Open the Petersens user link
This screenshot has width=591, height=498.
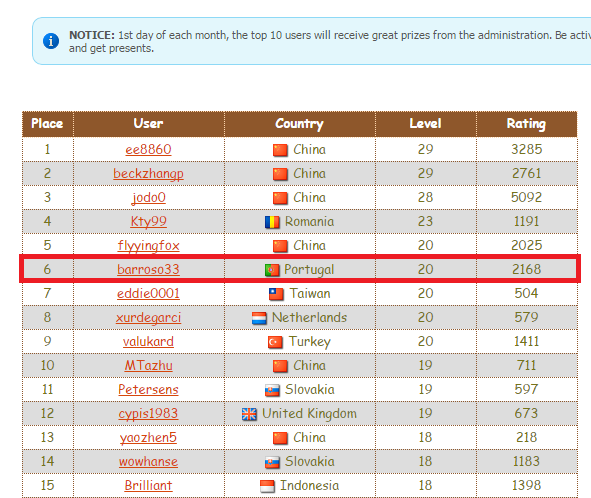coord(149,390)
